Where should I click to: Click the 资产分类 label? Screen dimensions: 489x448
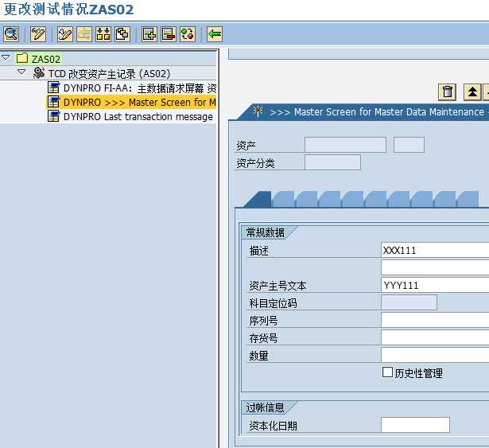coord(255,163)
